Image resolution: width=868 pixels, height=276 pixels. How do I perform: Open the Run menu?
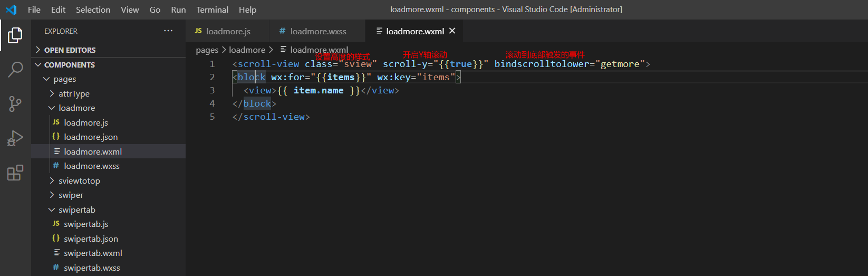click(178, 9)
